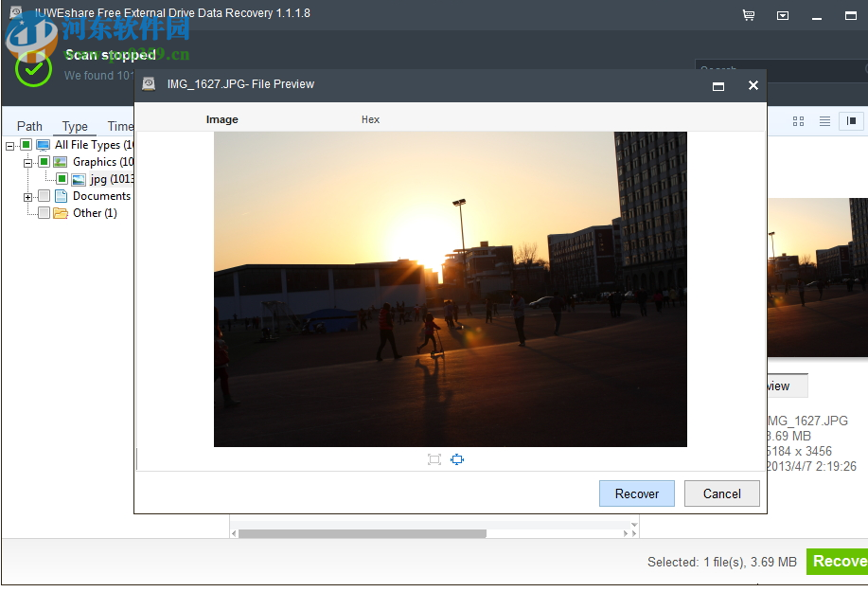Open the shopping cart purchase icon
868x592 pixels.
click(748, 15)
